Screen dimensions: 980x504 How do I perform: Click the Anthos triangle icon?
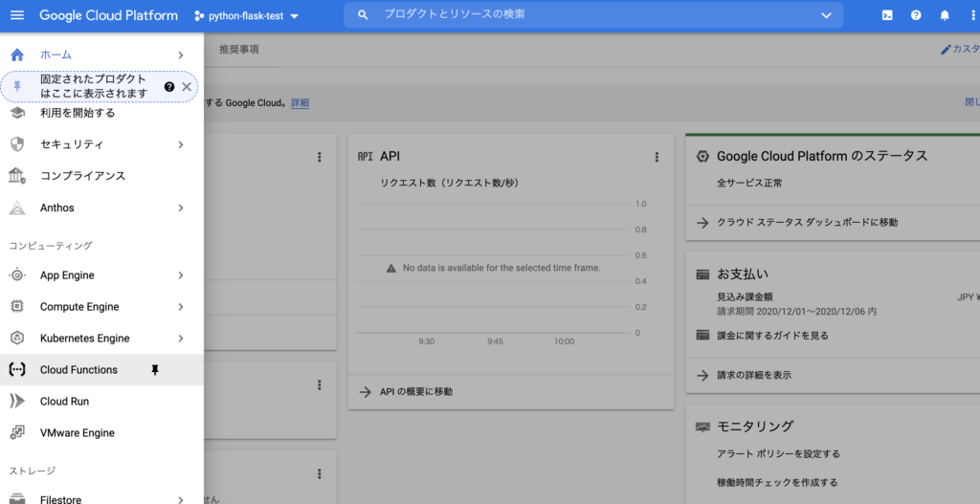17,208
